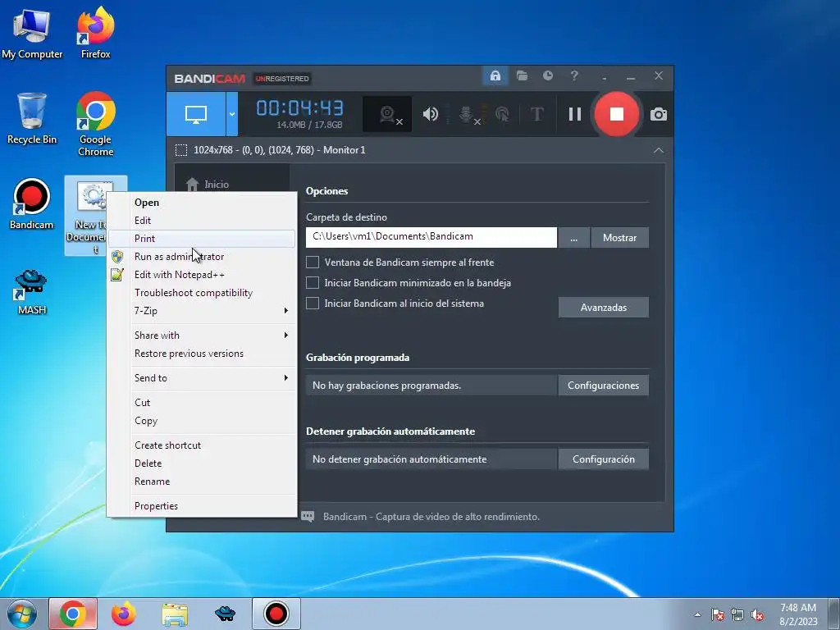Select Google Chrome desktop shortcut
840x630 pixels.
[95, 125]
